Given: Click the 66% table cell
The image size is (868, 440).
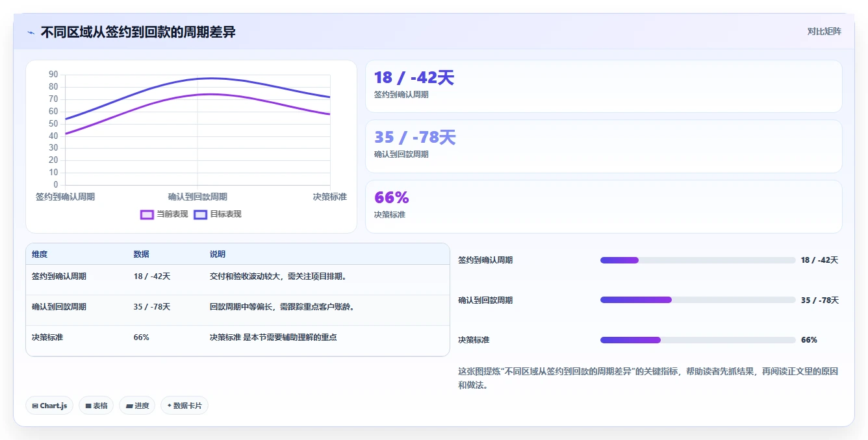Looking at the screenshot, I should click(142, 337).
